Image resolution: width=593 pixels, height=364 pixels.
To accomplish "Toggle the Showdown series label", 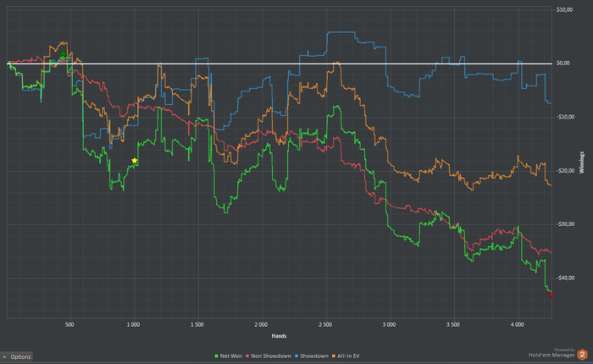I will click(x=314, y=356).
